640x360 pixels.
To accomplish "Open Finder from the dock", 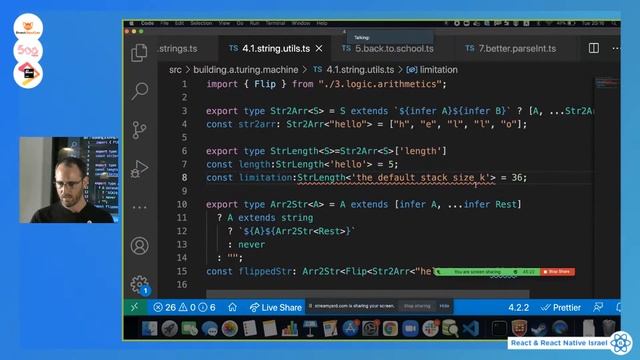I will pyautogui.click(x=149, y=329).
